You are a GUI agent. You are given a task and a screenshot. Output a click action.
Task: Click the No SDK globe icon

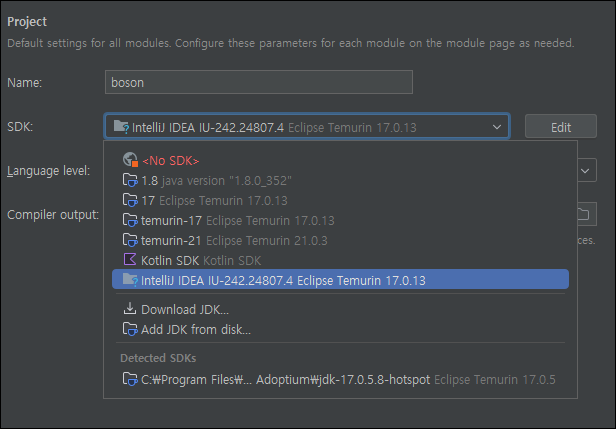[130, 160]
